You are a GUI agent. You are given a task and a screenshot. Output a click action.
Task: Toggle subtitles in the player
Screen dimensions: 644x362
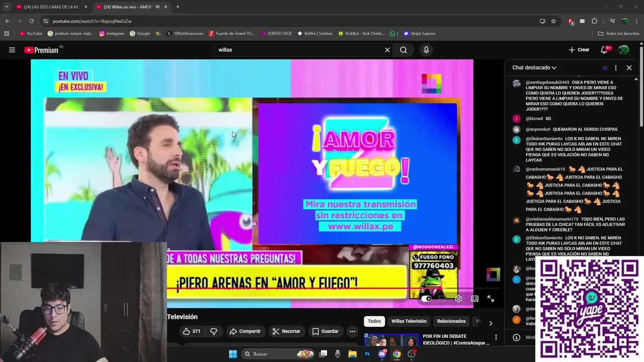[442, 299]
